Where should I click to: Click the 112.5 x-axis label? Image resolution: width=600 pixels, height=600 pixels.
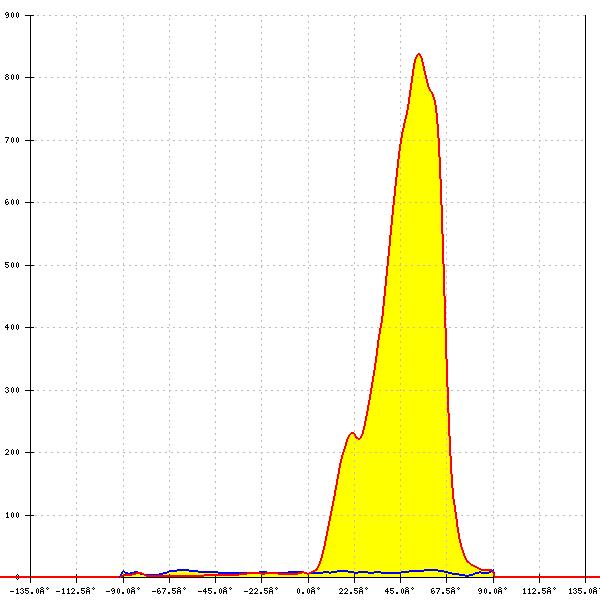click(x=539, y=591)
